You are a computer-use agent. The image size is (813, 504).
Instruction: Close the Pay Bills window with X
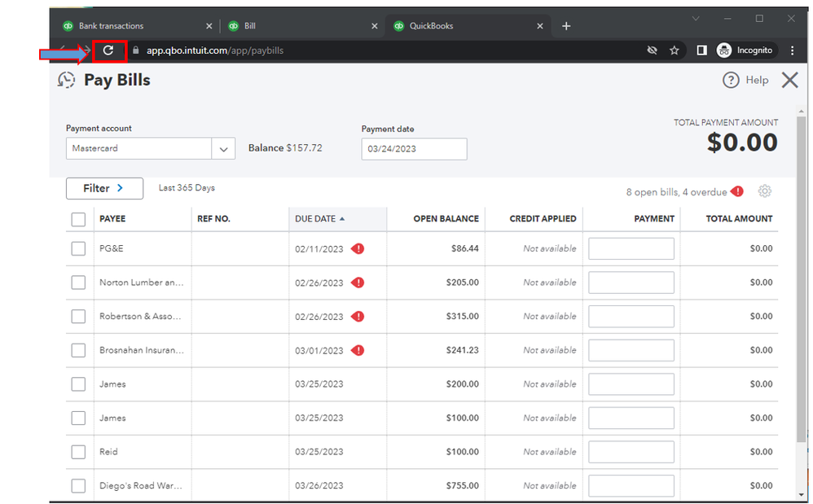point(789,80)
